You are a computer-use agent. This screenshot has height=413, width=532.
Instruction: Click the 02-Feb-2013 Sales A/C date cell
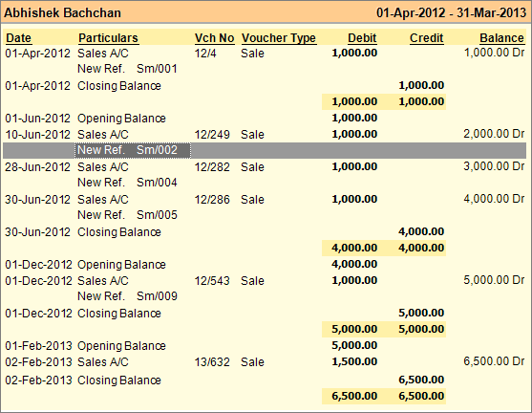(x=38, y=362)
